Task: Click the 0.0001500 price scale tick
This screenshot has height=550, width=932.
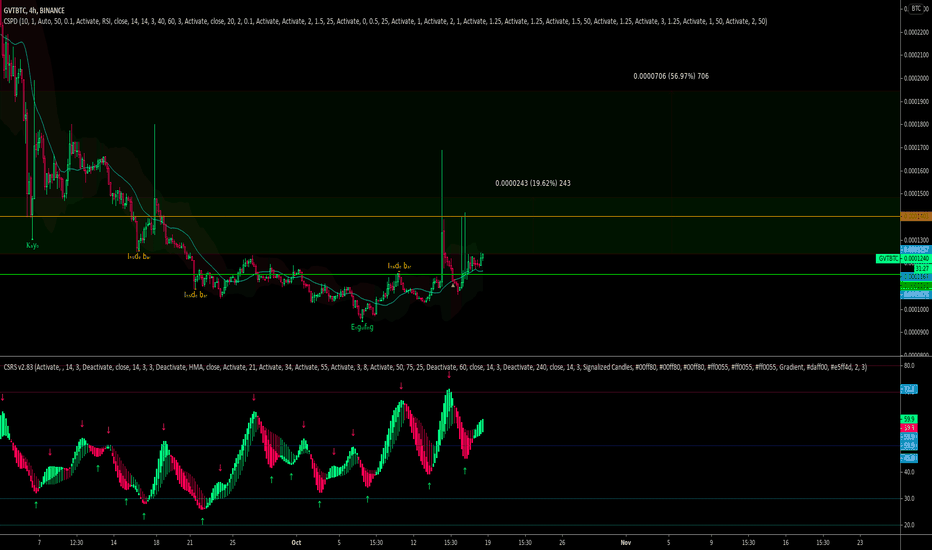Action: coord(916,194)
